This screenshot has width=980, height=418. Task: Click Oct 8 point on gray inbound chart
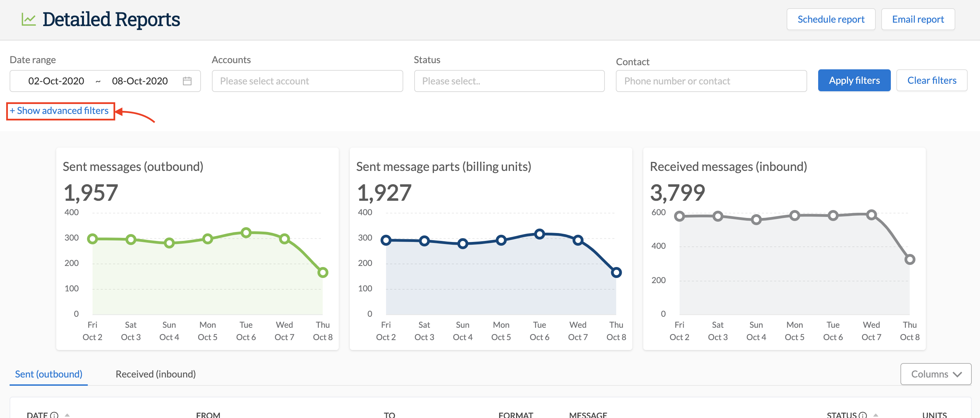click(x=910, y=259)
